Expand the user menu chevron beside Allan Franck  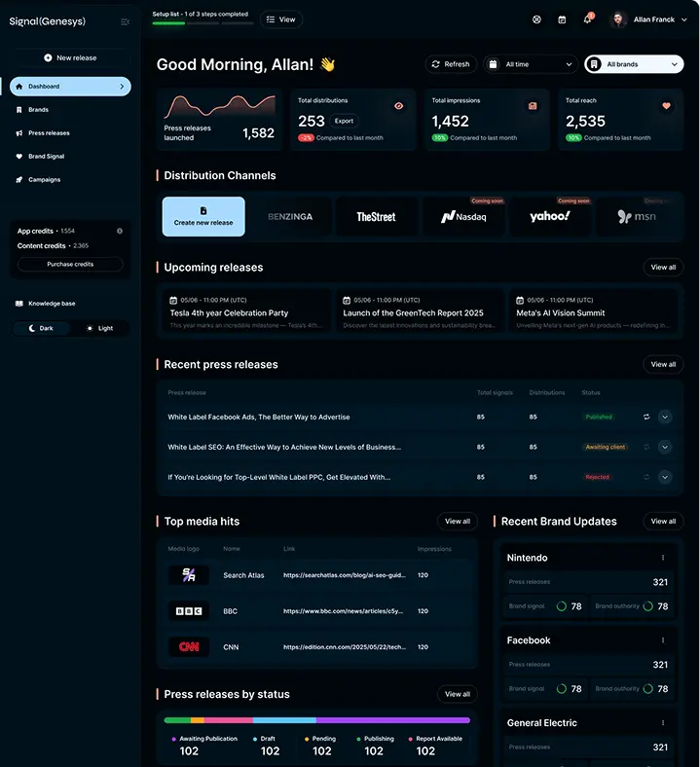[x=684, y=19]
